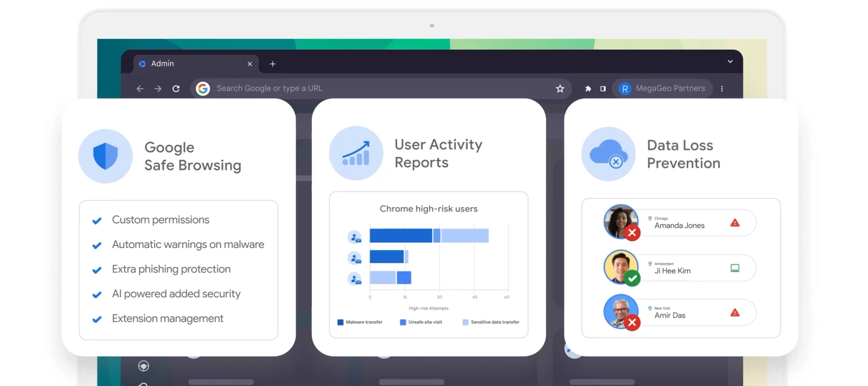The height and width of the screenshot is (386, 868).
Task: Click the User Activity Reports heading
Action: coord(438,153)
